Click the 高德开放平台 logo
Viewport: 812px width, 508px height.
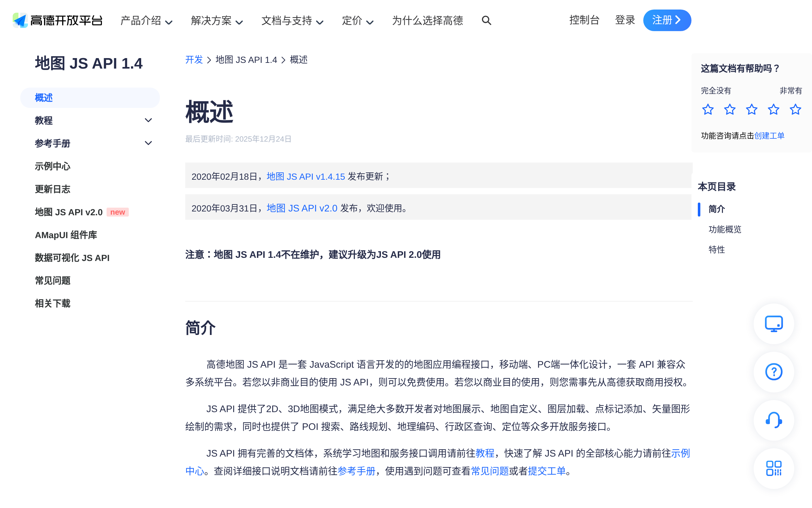(x=57, y=21)
